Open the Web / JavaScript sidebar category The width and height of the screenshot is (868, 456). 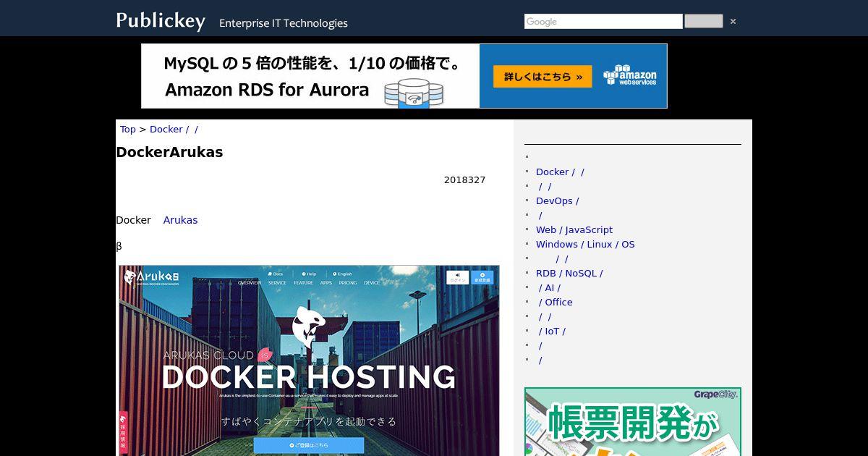[574, 229]
